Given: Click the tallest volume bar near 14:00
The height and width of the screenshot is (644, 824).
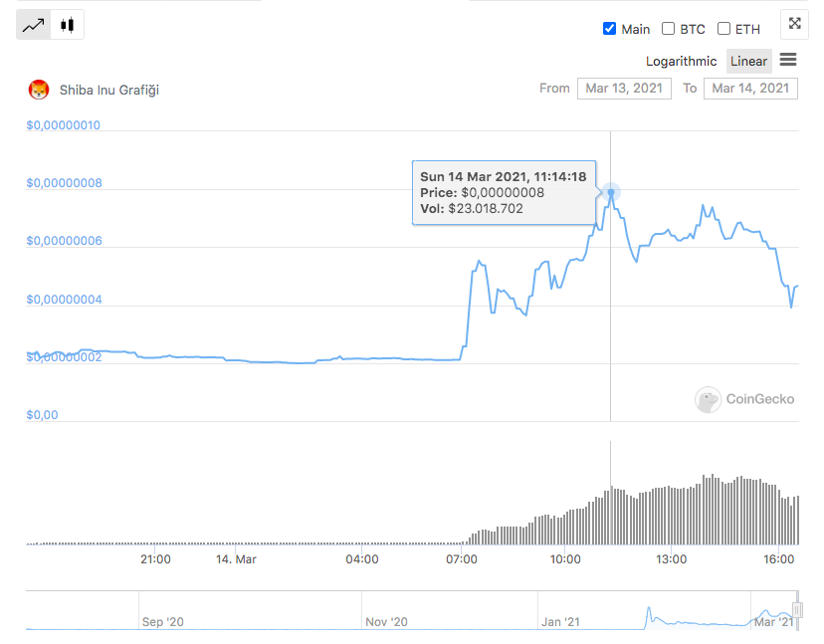Looking at the screenshot, I should [x=713, y=509].
